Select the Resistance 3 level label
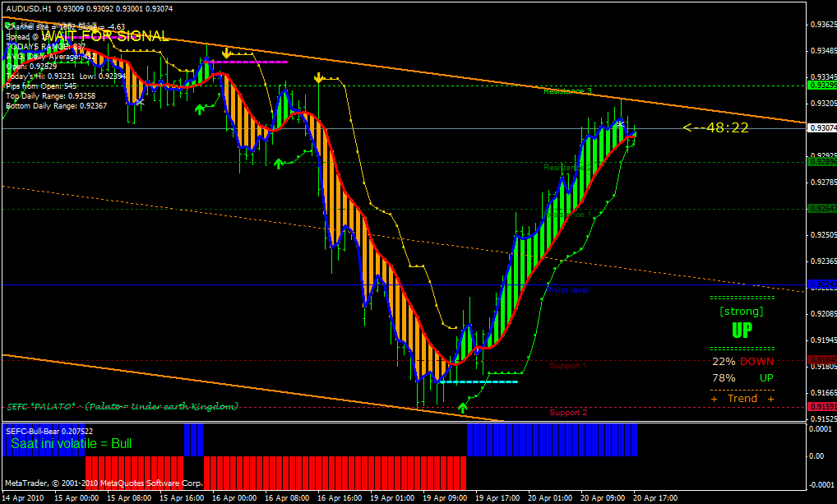Image resolution: width=837 pixels, height=504 pixels. 567,91
